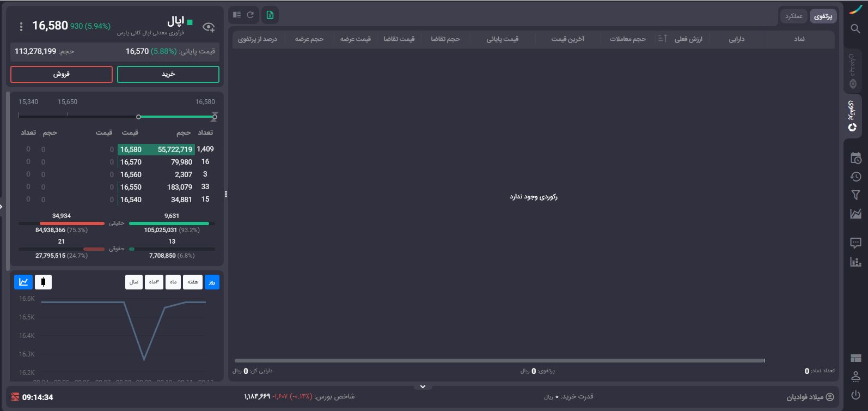Viewport: 868px width, 411px height.
Task: Switch to the عملکرد tab
Action: click(793, 16)
